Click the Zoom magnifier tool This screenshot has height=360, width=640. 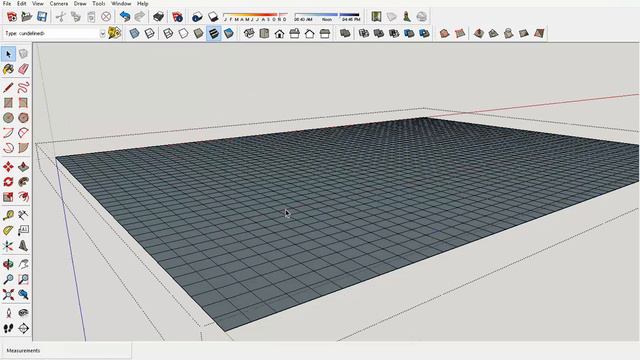(8, 279)
